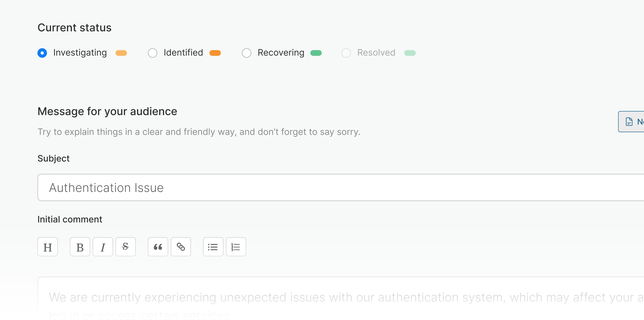
Task: Click the document icon on the right edge panel
Action: (x=629, y=121)
